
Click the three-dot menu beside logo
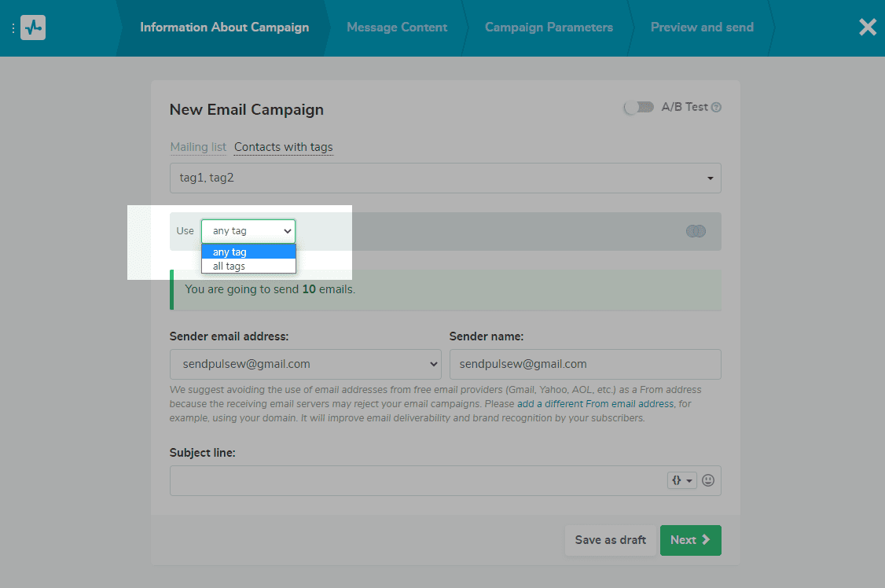(13, 28)
